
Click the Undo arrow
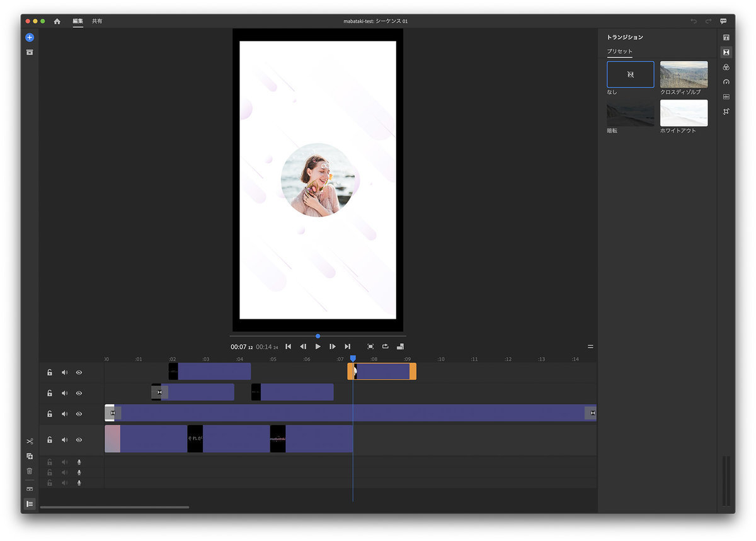(694, 21)
